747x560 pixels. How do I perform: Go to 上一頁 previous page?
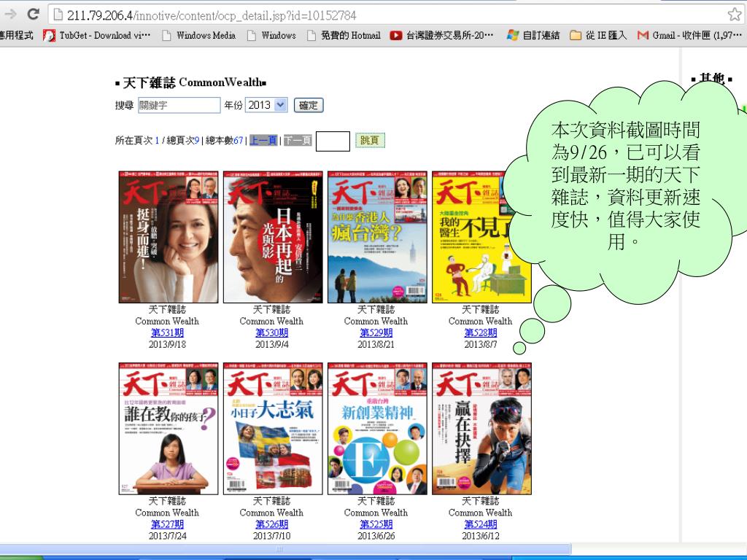tap(263, 141)
